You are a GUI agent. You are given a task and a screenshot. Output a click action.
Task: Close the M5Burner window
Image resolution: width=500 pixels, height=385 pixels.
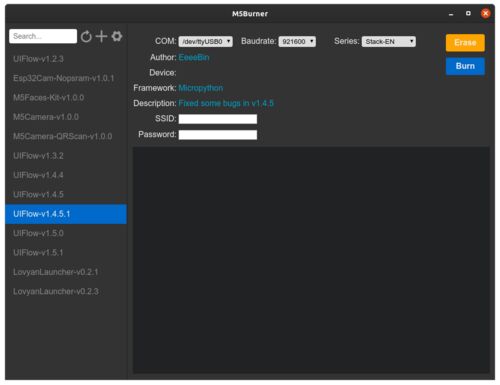pyautogui.click(x=485, y=13)
